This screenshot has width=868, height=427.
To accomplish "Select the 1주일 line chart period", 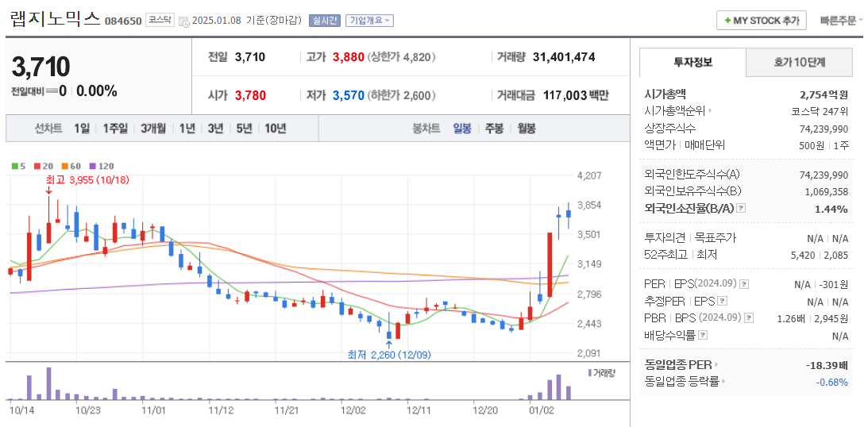I will [x=115, y=129].
